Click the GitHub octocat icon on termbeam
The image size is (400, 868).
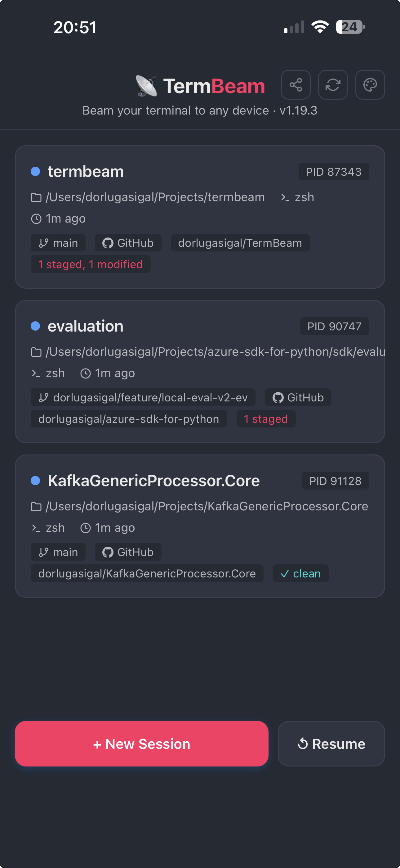coord(108,243)
